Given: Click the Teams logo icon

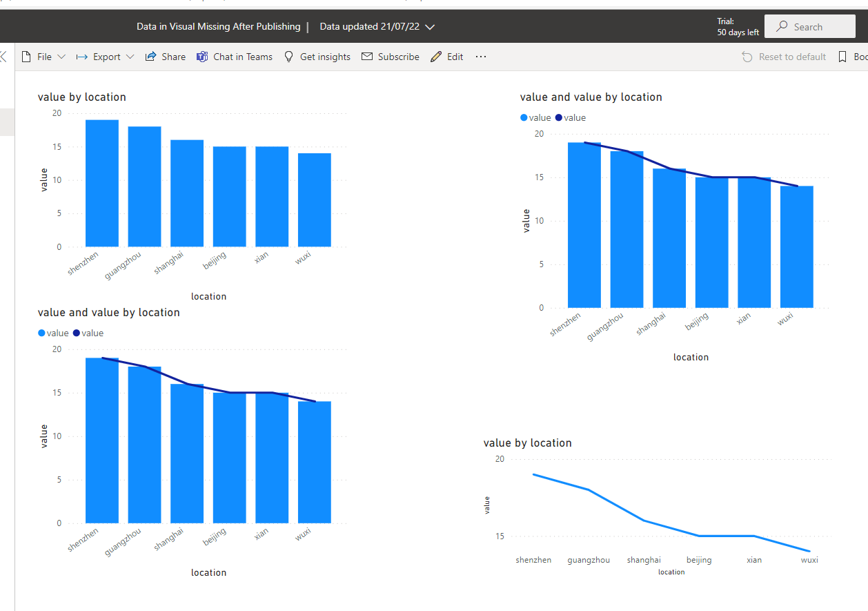Looking at the screenshot, I should (202, 57).
